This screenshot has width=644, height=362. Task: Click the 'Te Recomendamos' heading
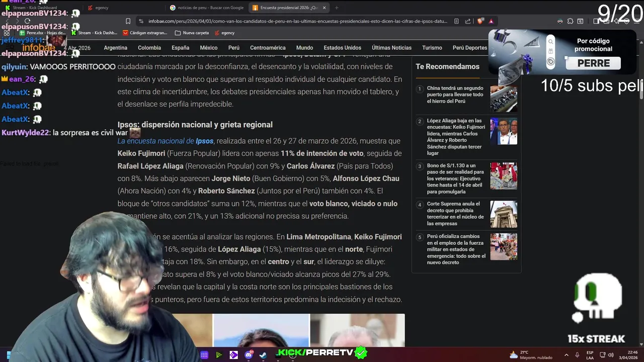447,66
